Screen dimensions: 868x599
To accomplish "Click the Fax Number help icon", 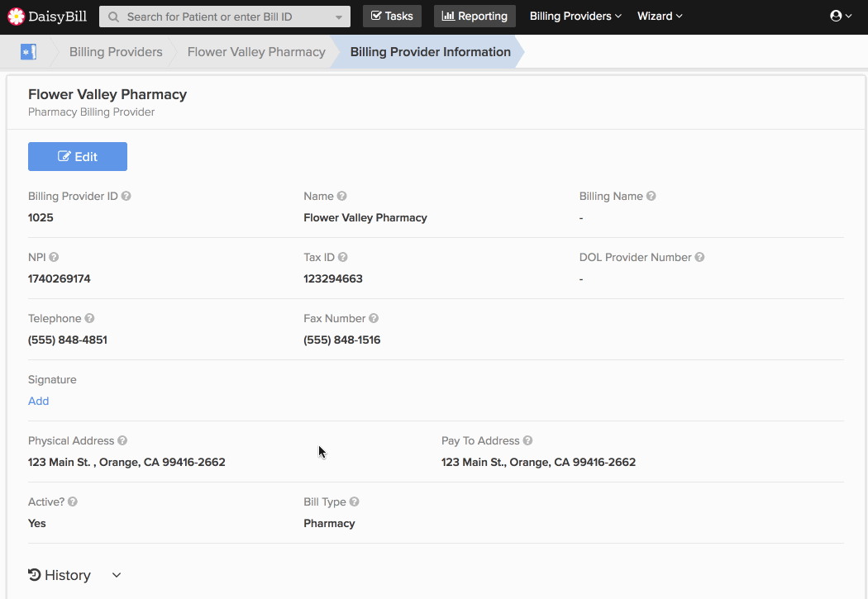I will tap(374, 318).
